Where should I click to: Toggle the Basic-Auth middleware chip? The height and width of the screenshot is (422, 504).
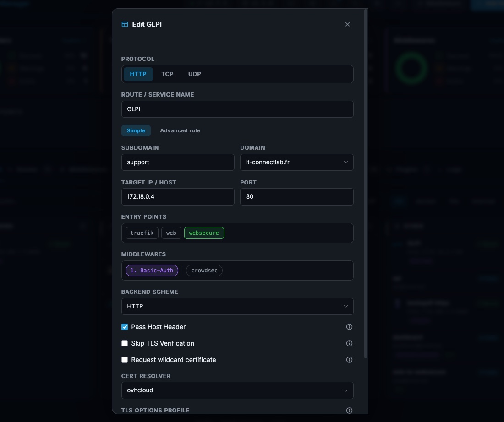coord(152,271)
